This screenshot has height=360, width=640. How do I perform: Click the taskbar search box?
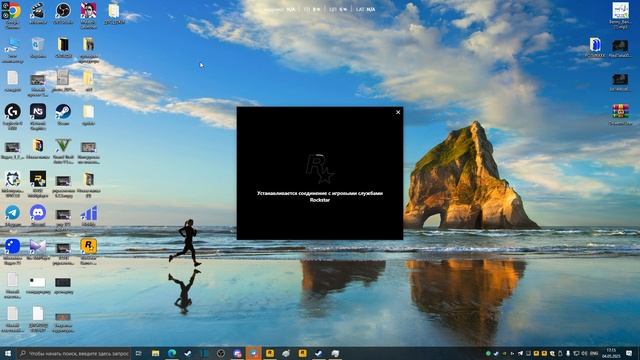(73, 353)
